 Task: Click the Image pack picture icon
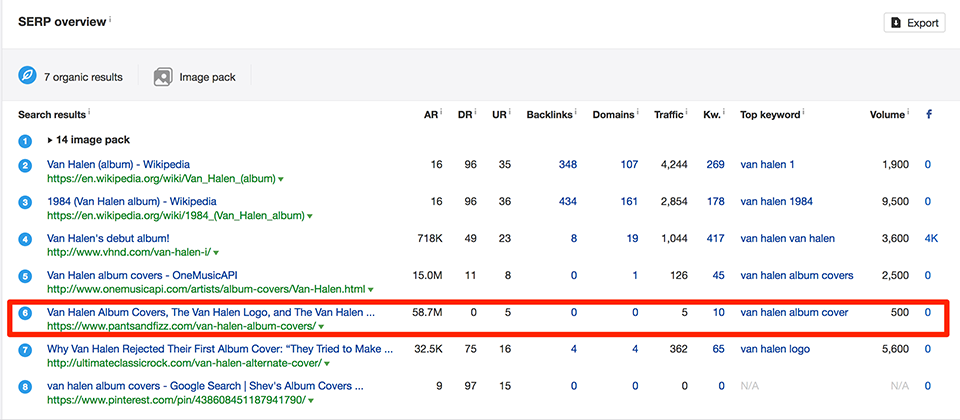point(163,77)
